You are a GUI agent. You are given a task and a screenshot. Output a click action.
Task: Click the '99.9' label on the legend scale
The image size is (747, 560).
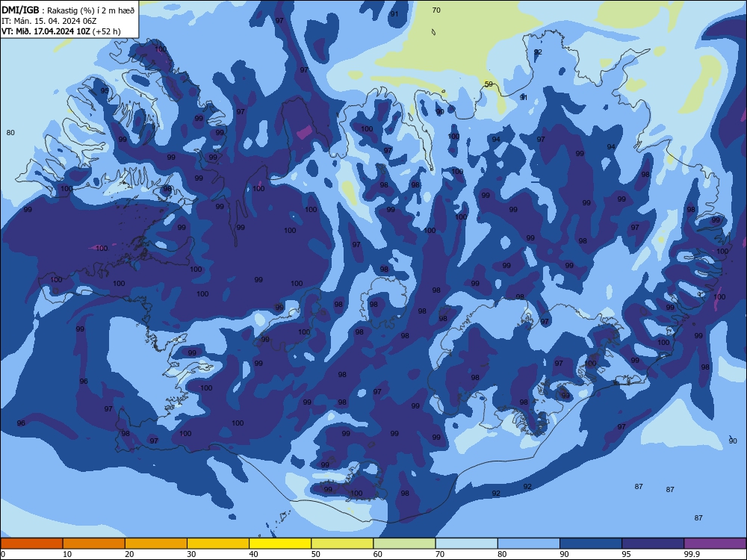[x=692, y=554]
